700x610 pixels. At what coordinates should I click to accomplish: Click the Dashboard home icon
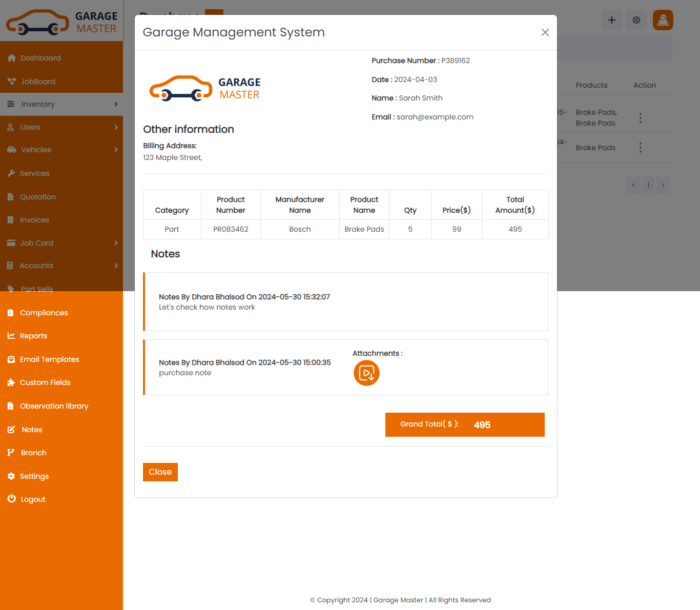click(x=12, y=58)
